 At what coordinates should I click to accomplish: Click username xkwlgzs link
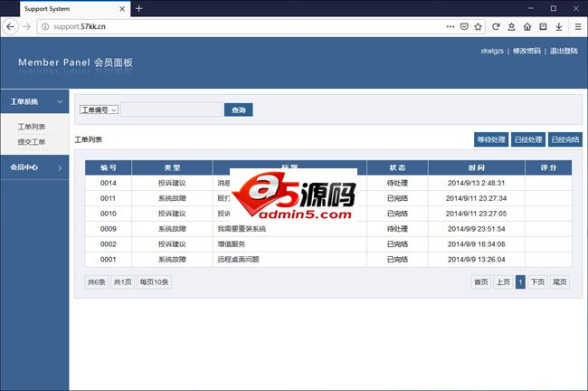point(492,51)
